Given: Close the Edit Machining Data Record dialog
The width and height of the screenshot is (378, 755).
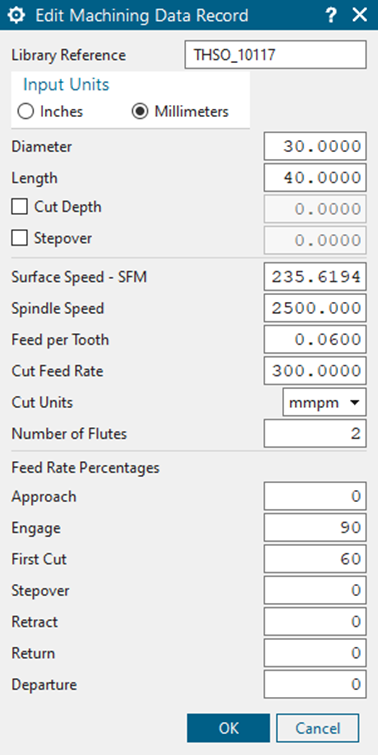Looking at the screenshot, I should click(x=360, y=15).
